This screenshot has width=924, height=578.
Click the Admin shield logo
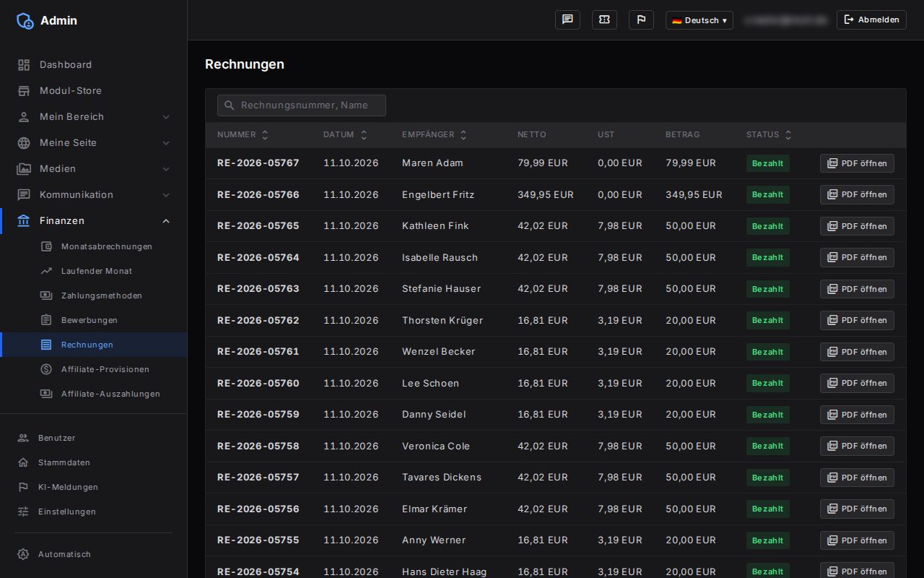coord(25,21)
